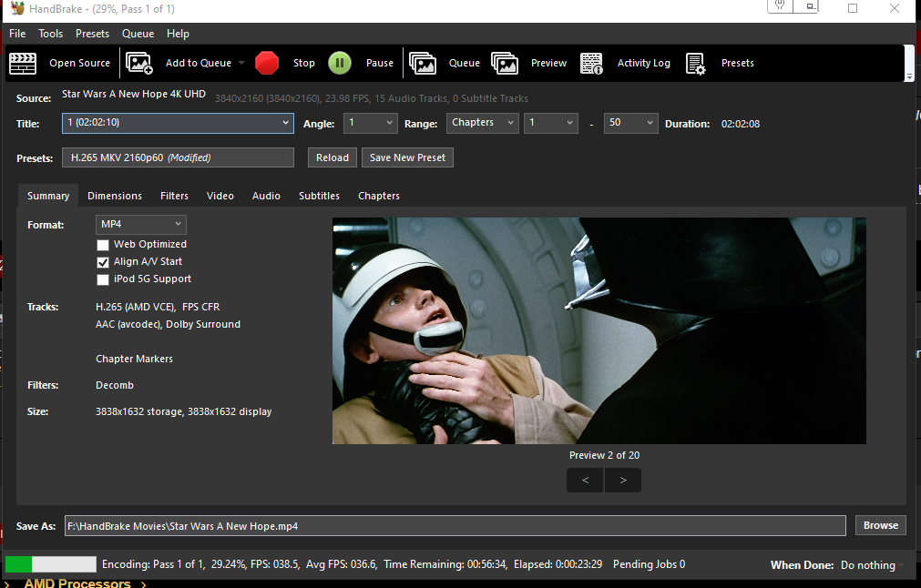Open the When Done Do nothing dropdown
Screen dimensions: 921x588
pos(872,565)
